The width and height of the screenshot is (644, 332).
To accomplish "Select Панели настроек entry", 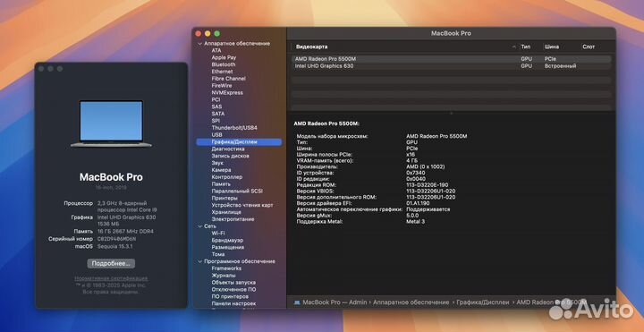I will pyautogui.click(x=233, y=303).
